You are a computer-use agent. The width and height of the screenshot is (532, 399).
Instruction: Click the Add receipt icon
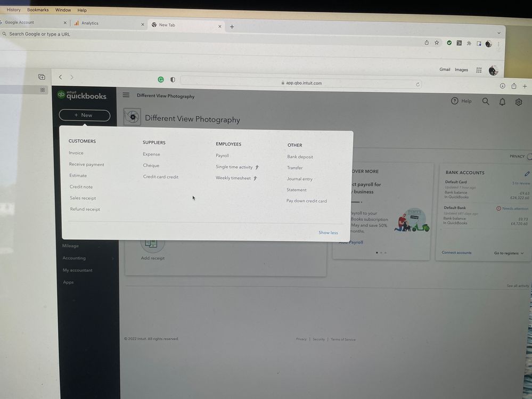[x=152, y=243]
